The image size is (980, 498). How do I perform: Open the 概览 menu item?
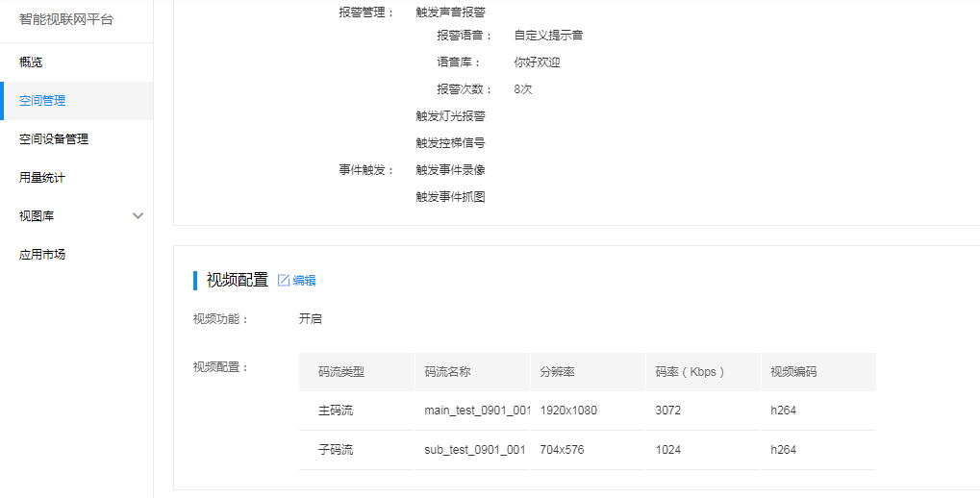[x=31, y=62]
